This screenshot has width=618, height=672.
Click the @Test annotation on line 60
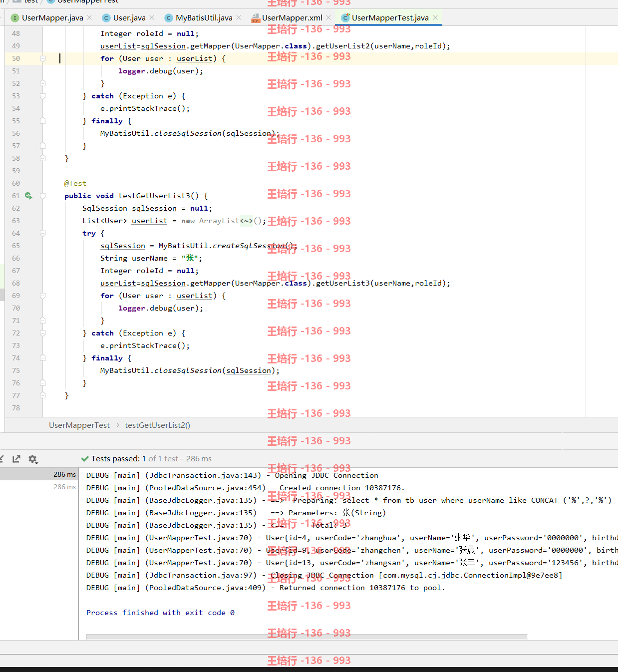(75, 183)
